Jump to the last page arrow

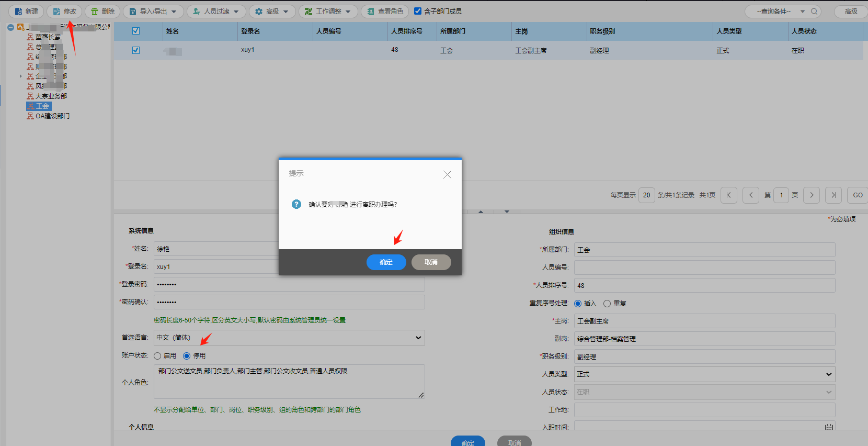[833, 195]
